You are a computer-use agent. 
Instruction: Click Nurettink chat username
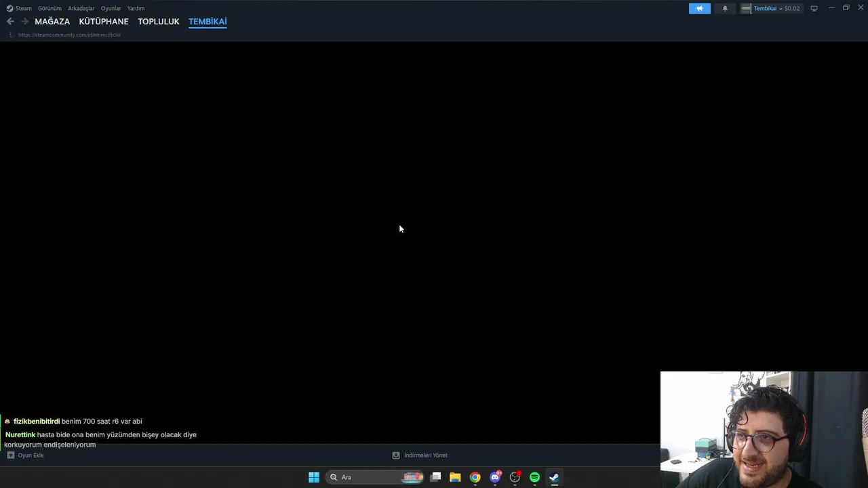click(x=20, y=434)
